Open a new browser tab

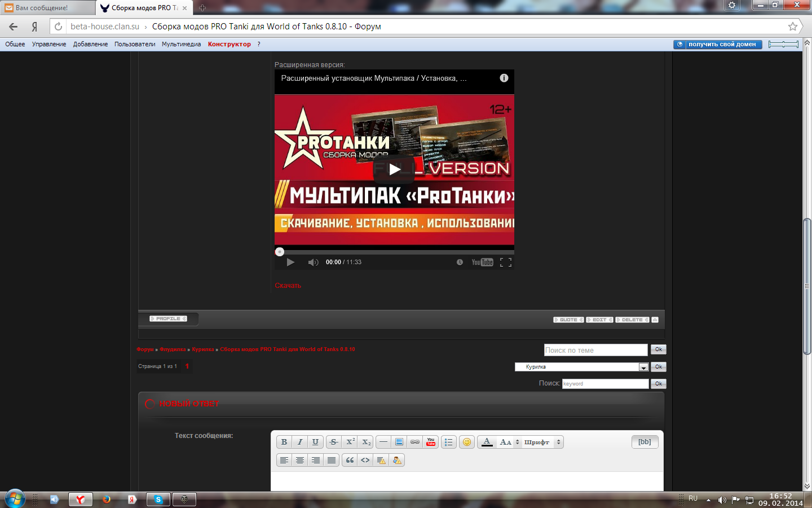click(202, 8)
